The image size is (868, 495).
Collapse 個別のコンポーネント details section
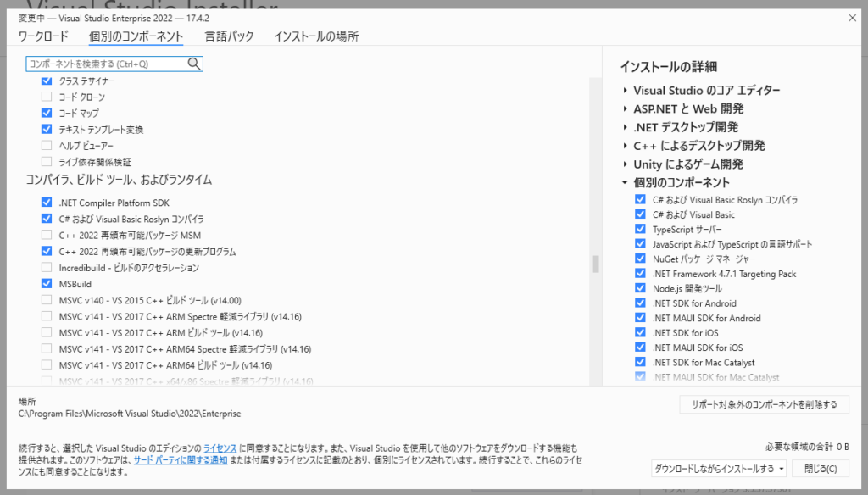click(x=625, y=183)
